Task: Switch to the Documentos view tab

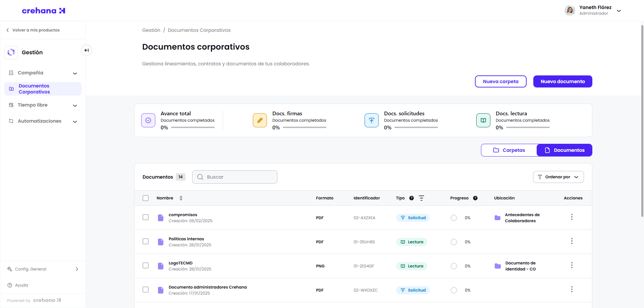Action: click(x=565, y=150)
